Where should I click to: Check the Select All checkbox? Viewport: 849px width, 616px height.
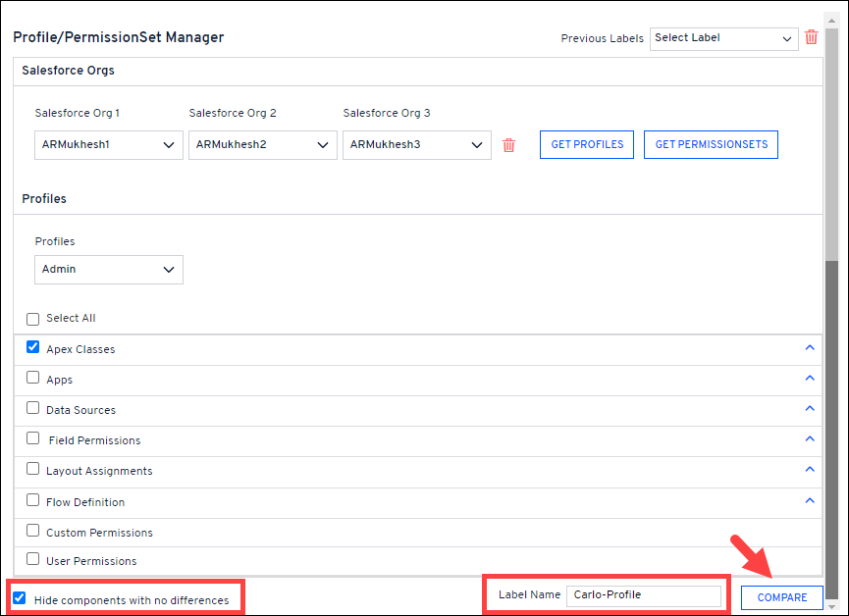coord(33,319)
